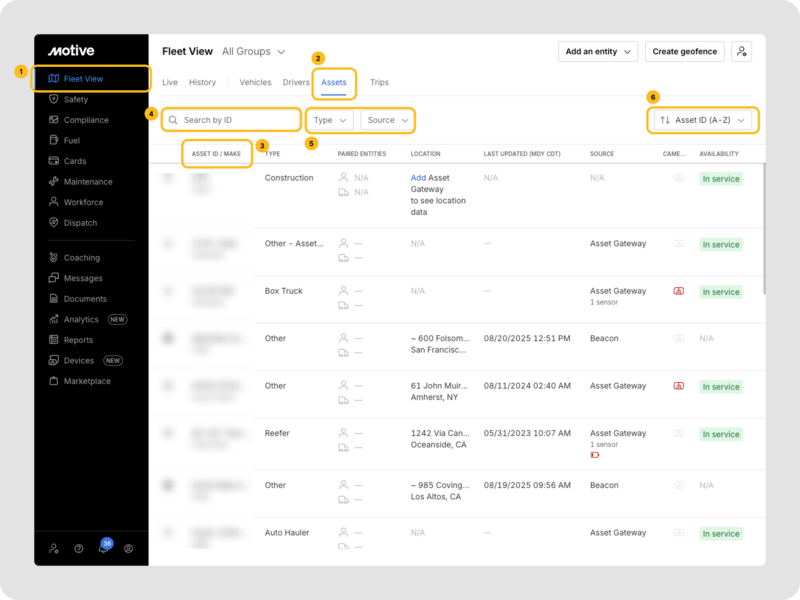
Task: Click the TYPE column header
Action: click(272, 154)
